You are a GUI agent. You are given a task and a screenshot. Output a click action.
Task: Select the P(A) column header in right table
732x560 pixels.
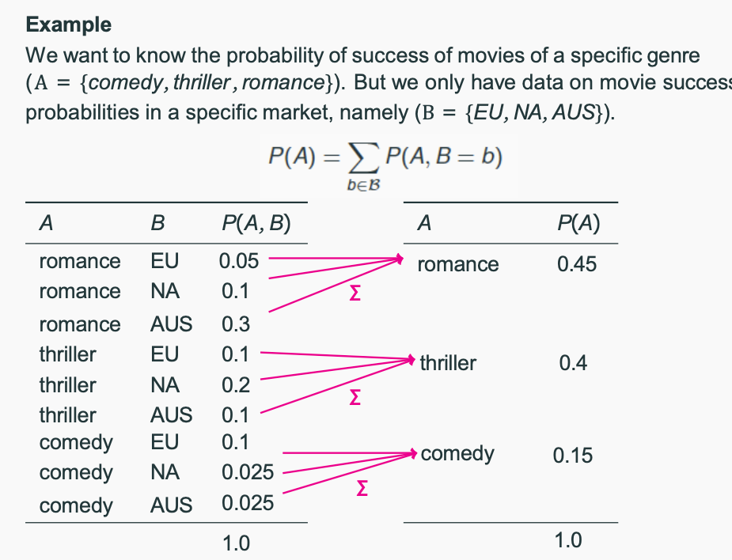tap(578, 223)
